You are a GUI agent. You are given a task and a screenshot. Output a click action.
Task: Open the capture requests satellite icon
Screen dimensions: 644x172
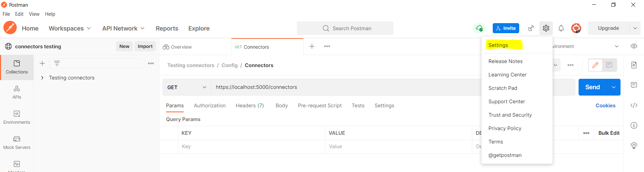531,28
